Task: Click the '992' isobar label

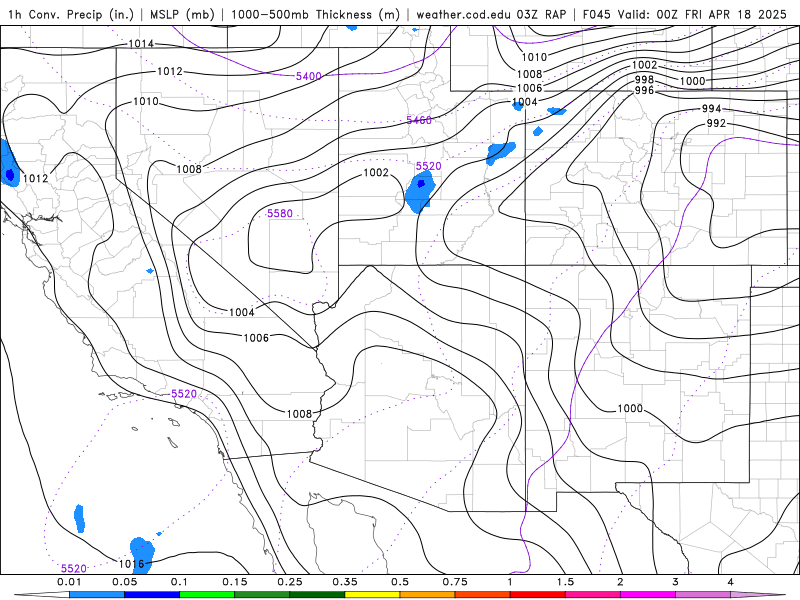Action: (716, 123)
